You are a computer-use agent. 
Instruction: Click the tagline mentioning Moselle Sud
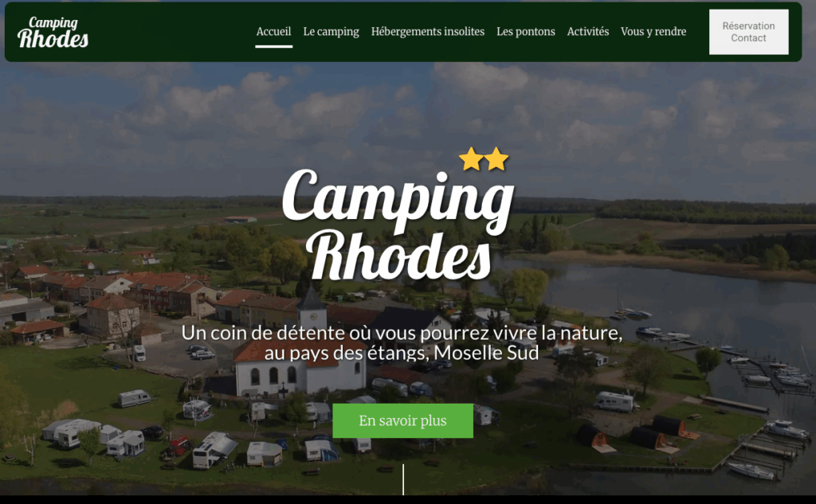point(402,342)
